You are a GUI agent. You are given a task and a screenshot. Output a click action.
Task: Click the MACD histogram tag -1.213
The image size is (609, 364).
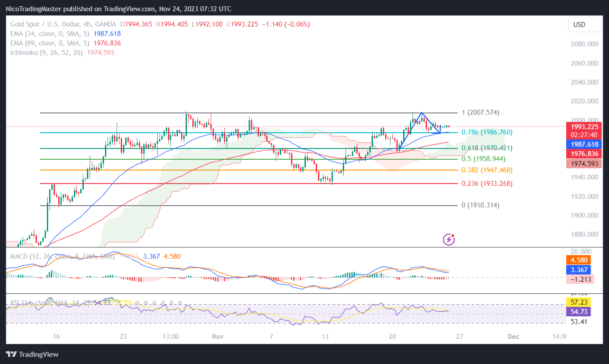[x=580, y=279]
